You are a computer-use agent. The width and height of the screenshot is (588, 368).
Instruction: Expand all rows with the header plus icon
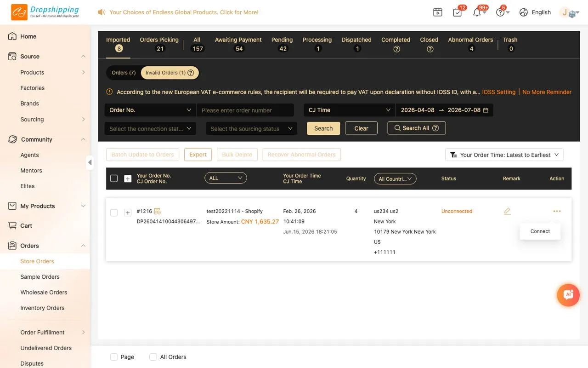point(128,178)
